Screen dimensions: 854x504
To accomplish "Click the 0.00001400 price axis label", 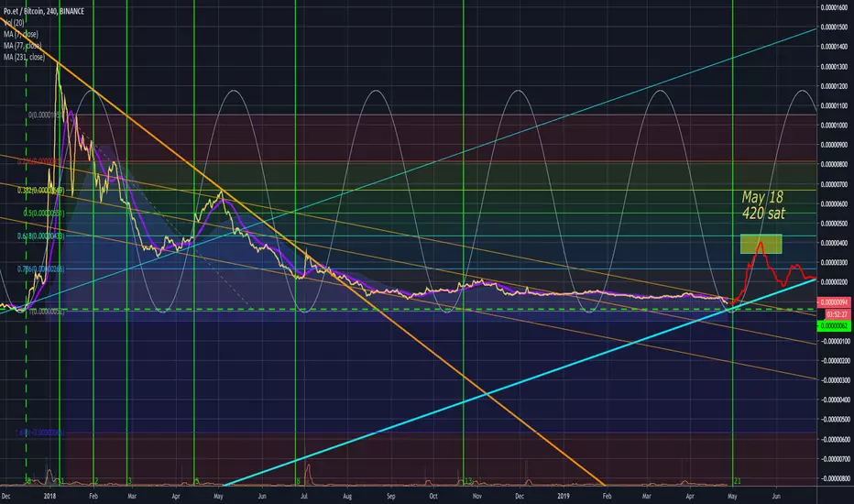I will tap(835, 47).
